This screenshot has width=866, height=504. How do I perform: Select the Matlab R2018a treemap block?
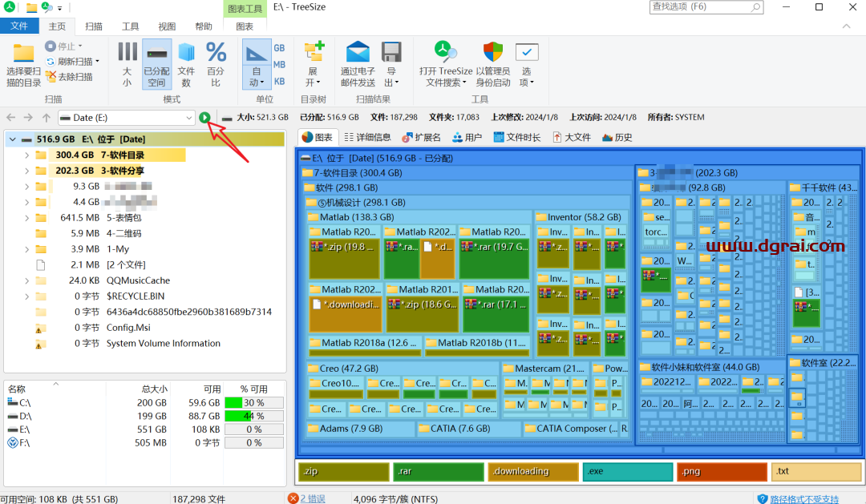coord(365,345)
